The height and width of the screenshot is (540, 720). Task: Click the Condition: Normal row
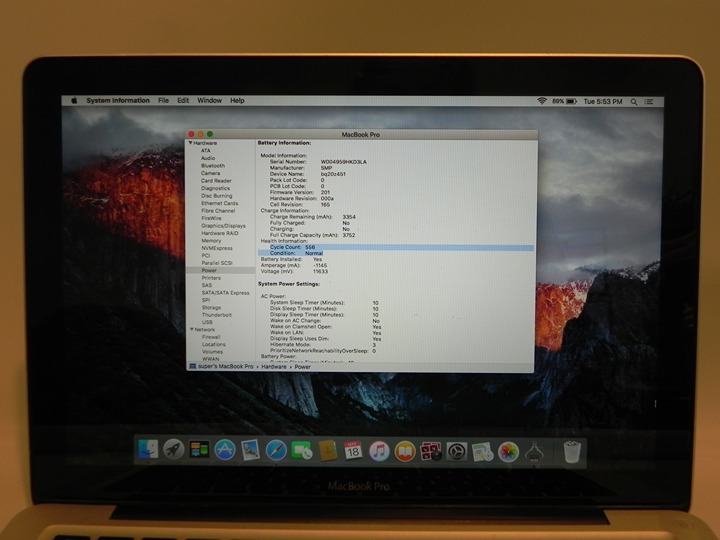[x=291, y=253]
